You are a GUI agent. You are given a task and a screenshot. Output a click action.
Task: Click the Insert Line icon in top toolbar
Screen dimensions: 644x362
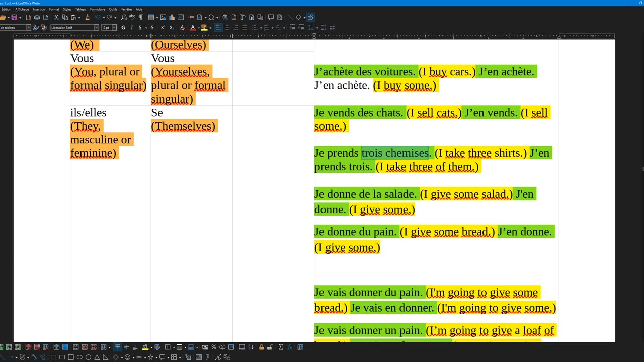(x=290, y=17)
